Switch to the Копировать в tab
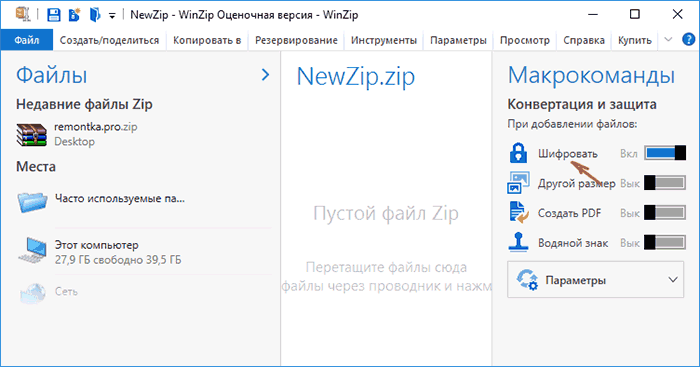The width and height of the screenshot is (700, 367). (207, 40)
